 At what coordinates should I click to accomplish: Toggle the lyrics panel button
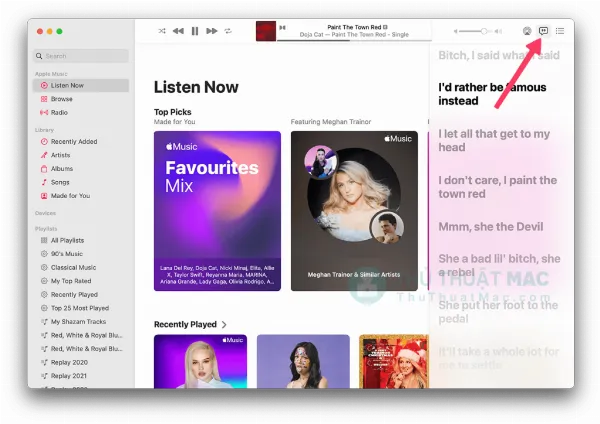[543, 31]
